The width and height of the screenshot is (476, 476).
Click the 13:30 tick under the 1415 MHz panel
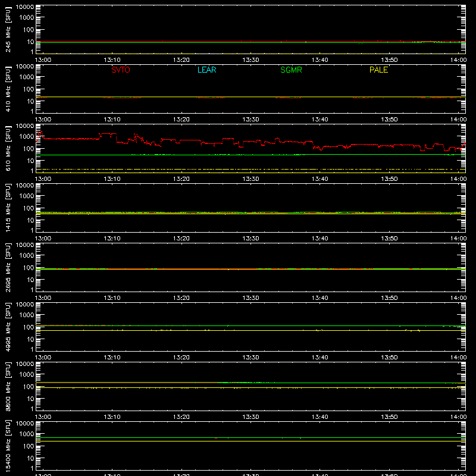coord(250,239)
